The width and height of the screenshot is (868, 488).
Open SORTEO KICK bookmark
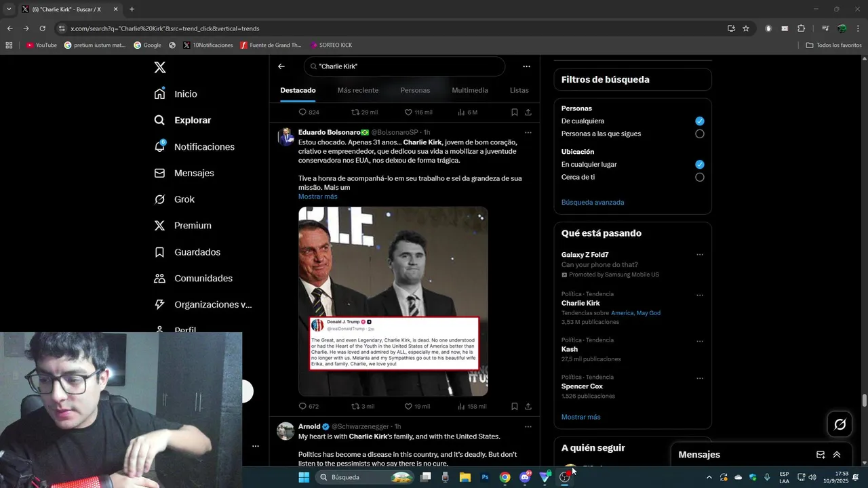pos(331,45)
